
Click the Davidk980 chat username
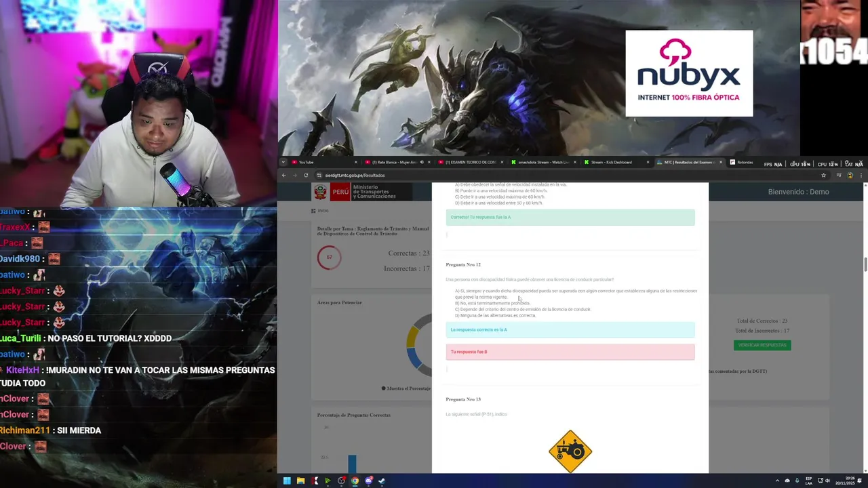(x=20, y=259)
